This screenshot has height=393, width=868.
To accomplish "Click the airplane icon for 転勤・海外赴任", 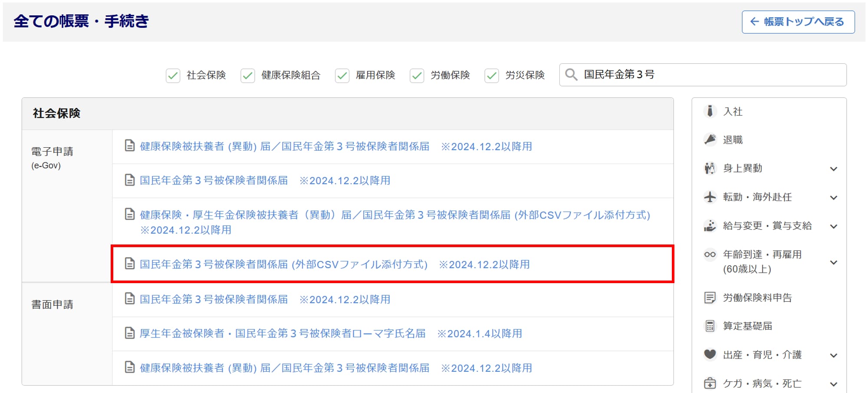I will point(710,197).
